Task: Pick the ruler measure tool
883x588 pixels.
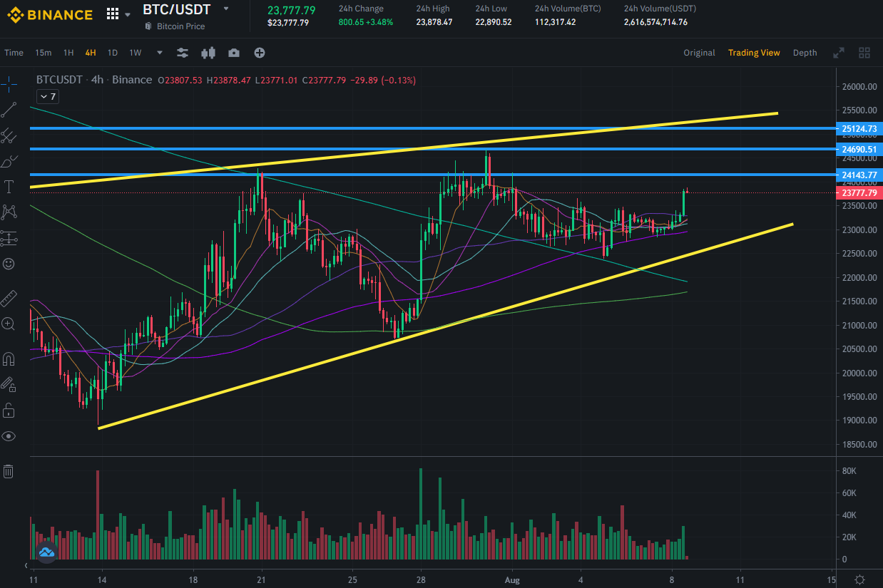Action: tap(9, 297)
